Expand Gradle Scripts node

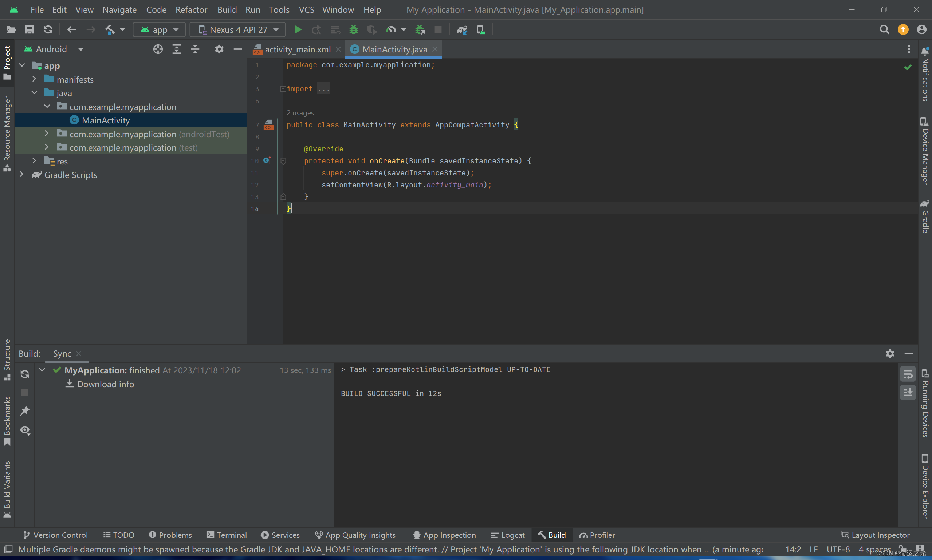21,175
